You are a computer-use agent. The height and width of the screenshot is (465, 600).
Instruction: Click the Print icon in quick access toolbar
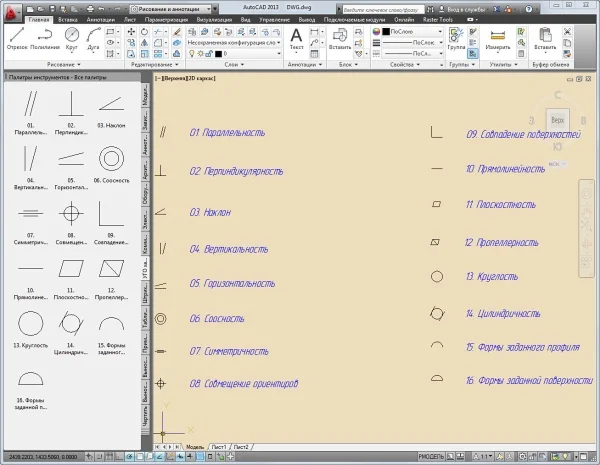click(90, 8)
